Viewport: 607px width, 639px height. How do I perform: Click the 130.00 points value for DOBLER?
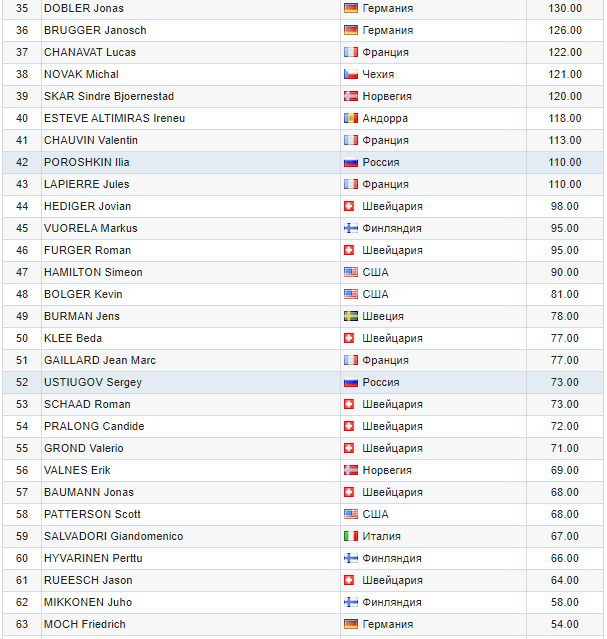tap(564, 8)
